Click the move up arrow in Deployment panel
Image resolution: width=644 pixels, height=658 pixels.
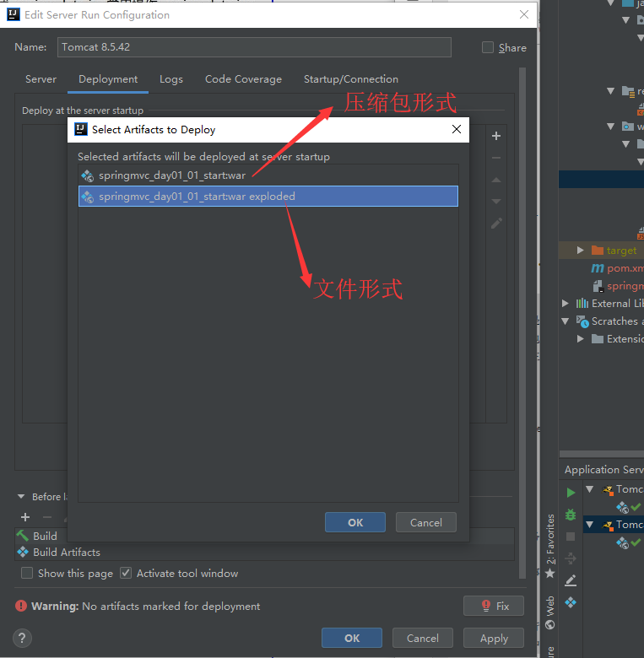click(496, 180)
